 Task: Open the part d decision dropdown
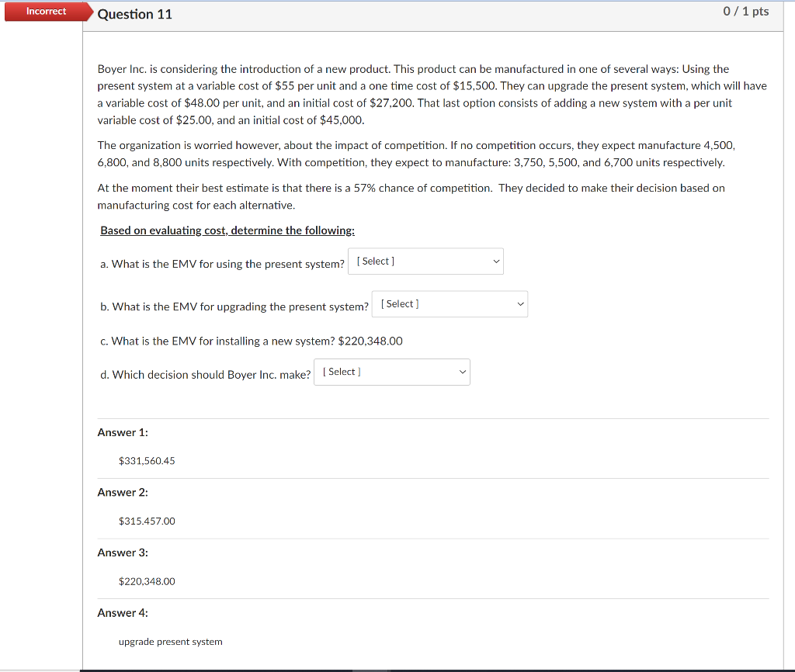(391, 372)
